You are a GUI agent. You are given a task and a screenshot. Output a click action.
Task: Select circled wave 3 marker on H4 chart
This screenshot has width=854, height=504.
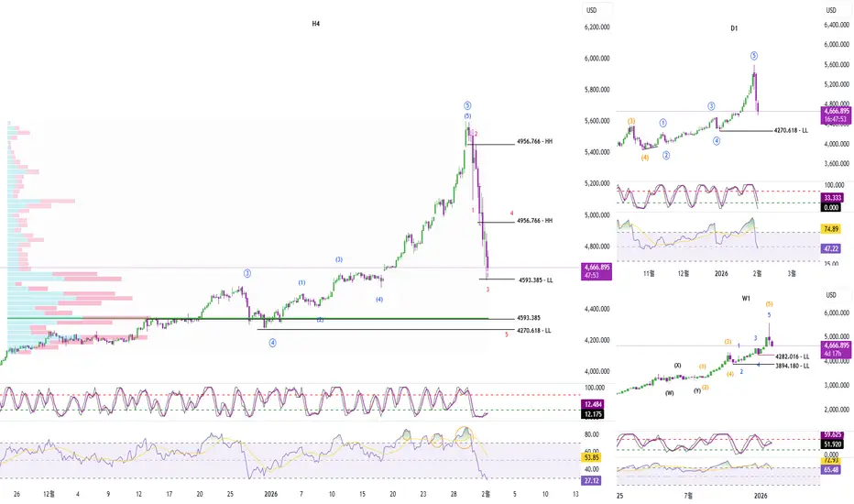point(247,273)
